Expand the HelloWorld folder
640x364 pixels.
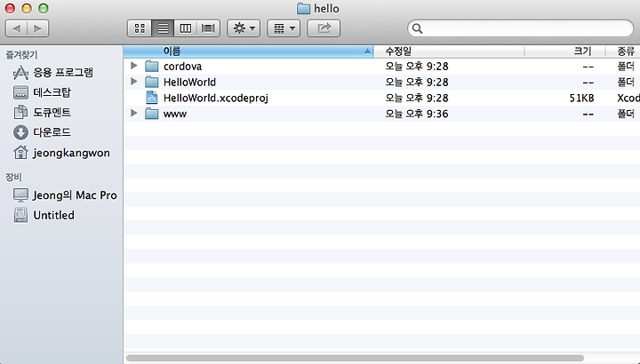133,82
